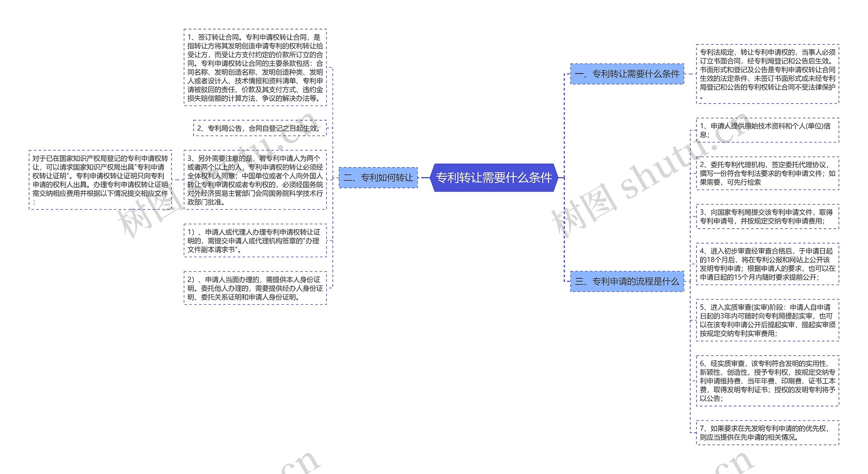Image resolution: width=868 pixels, height=474 pixels.
Task: Select the note starting 专利法规定，转让专利申请权的
Action: coord(767,74)
